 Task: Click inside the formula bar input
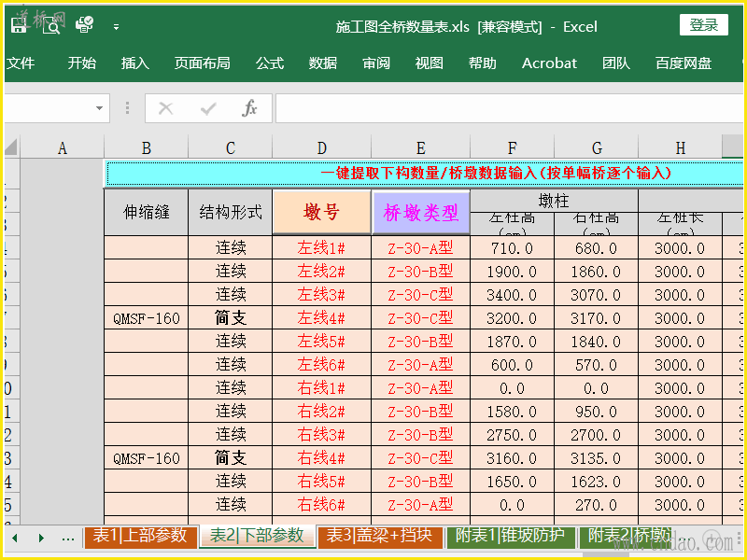504,108
